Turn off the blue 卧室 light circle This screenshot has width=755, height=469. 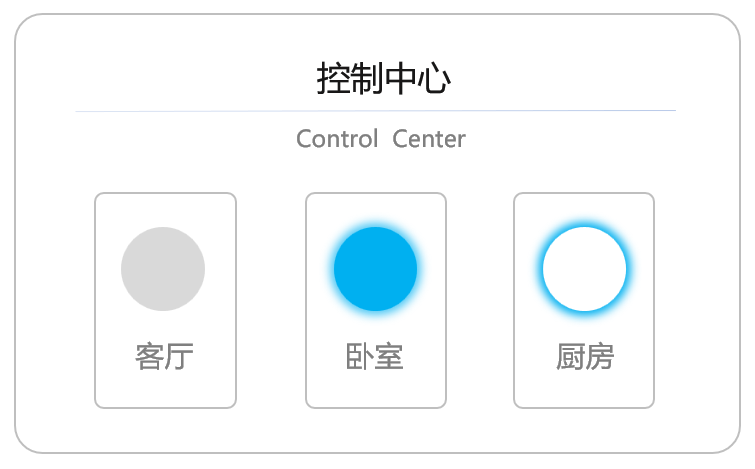coord(376,269)
